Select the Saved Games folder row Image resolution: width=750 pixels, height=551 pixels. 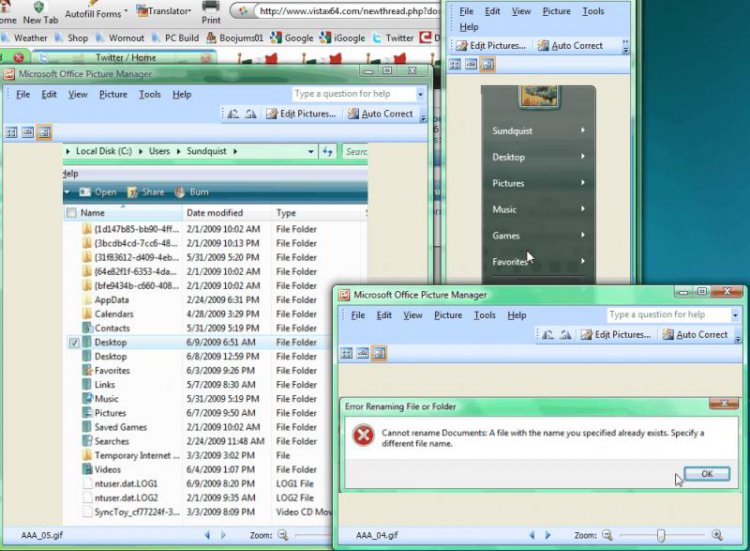tap(200, 427)
